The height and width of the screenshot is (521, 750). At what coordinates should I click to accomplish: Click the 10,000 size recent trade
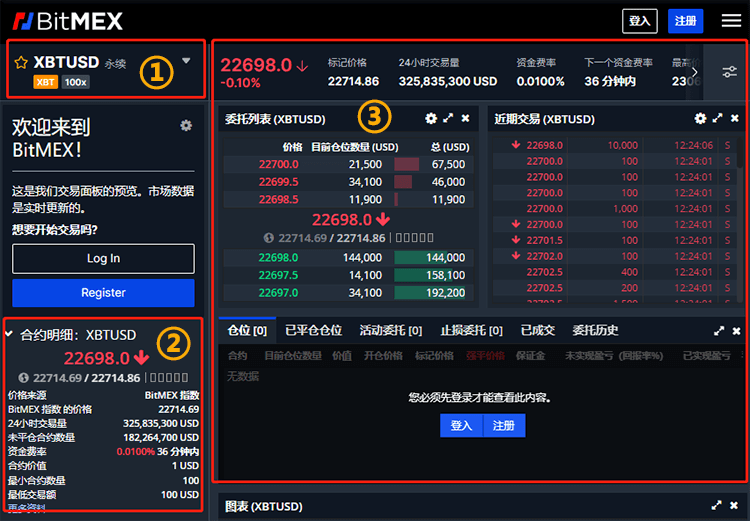pos(622,145)
